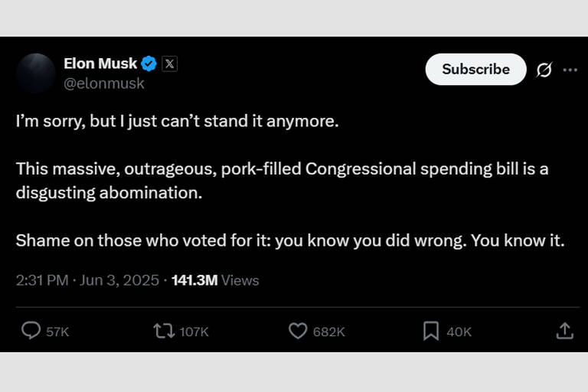This screenshot has height=392, width=588.
Task: Click the 107K repost count
Action: (x=194, y=332)
